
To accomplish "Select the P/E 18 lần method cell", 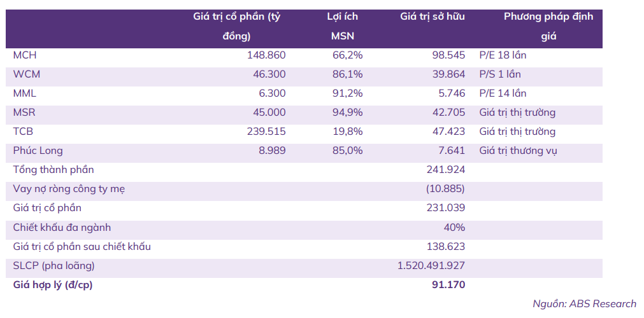I will click(503, 55).
